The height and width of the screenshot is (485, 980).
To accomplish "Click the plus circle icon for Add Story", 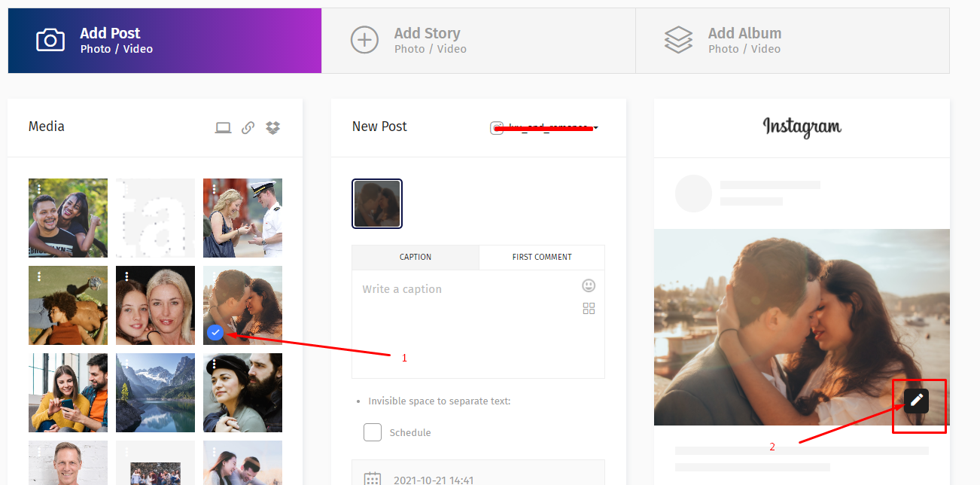I will (364, 40).
